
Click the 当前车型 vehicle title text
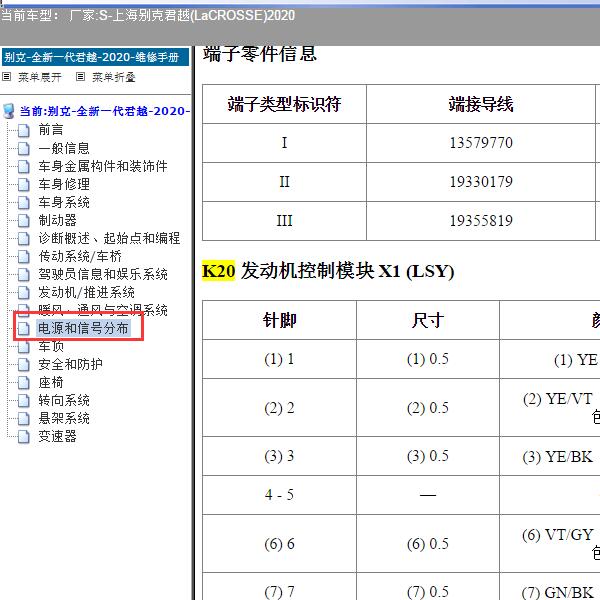(x=148, y=16)
